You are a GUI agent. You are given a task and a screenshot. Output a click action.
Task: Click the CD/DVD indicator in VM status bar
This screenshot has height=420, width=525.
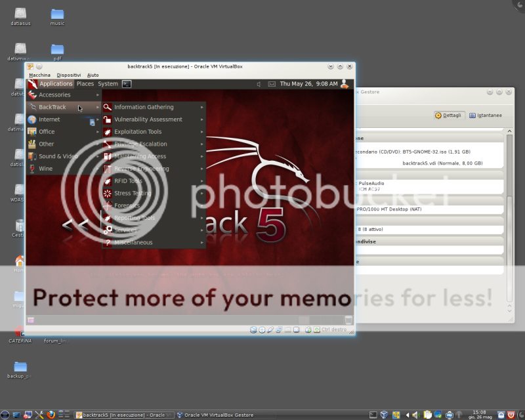(x=262, y=330)
